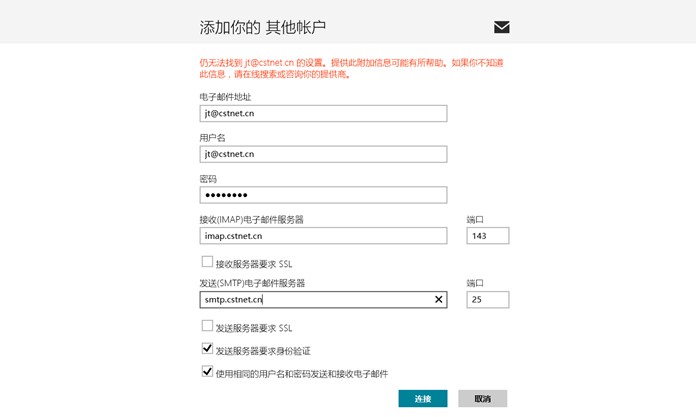The image size is (696, 417).
Task: Toggle 使用相同的用户名和密码 checkbox
Action: (x=207, y=371)
